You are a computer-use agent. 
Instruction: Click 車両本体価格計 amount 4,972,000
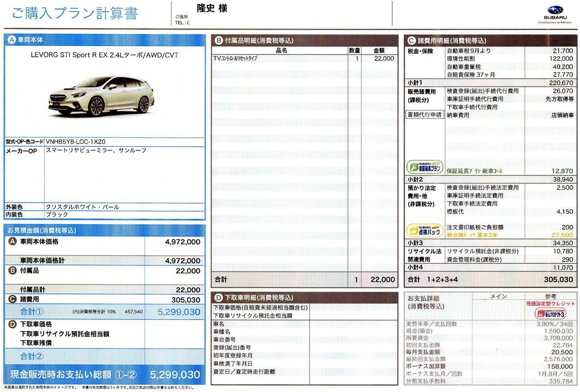tap(183, 261)
